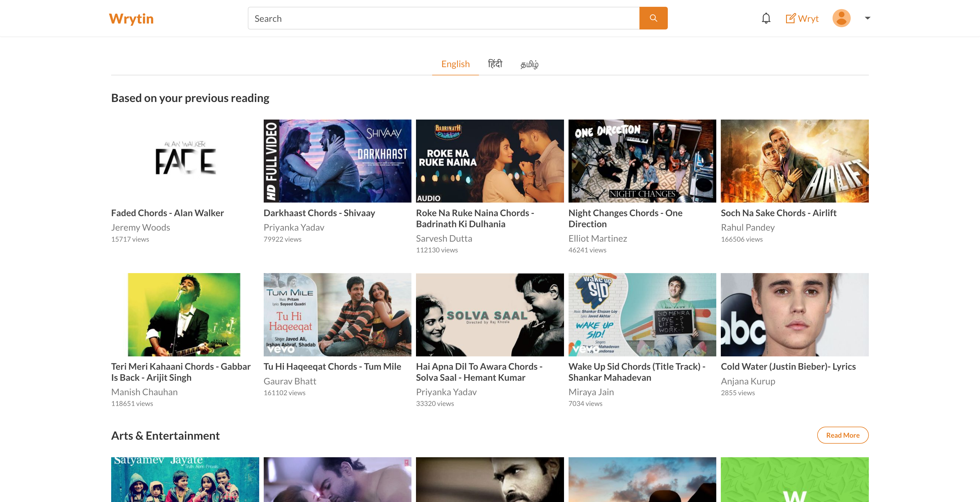Open the Wake Up Sid thumbnail
This screenshot has height=502, width=980.
(x=642, y=315)
